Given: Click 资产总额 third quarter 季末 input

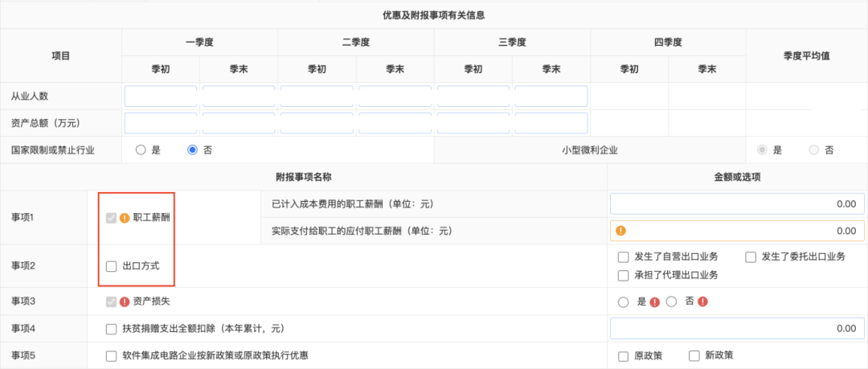Looking at the screenshot, I should (551, 124).
